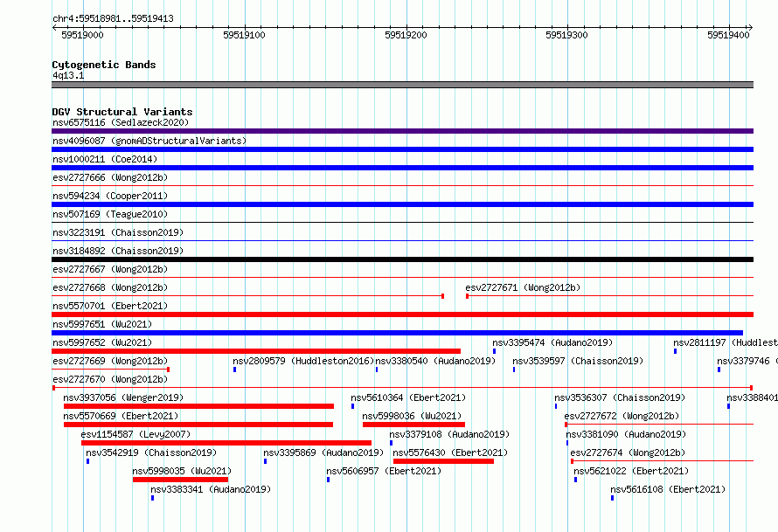778x532 pixels.
Task: Select the red nsv5570701 variant bar
Action: point(402,314)
